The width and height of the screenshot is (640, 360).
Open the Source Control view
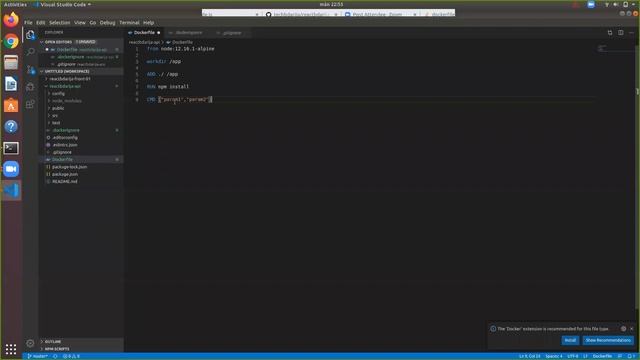[30, 69]
